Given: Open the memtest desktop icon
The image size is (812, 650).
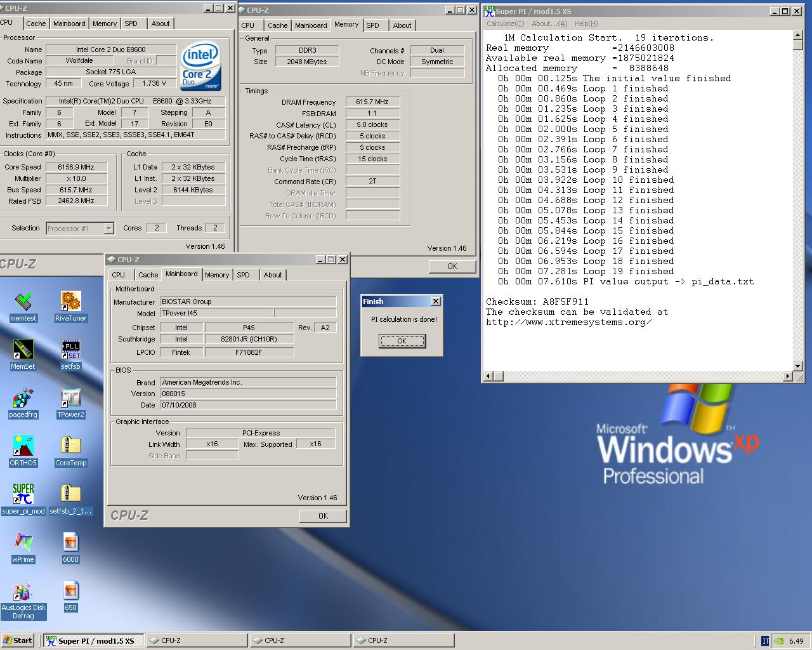Looking at the screenshot, I should tap(23, 307).
